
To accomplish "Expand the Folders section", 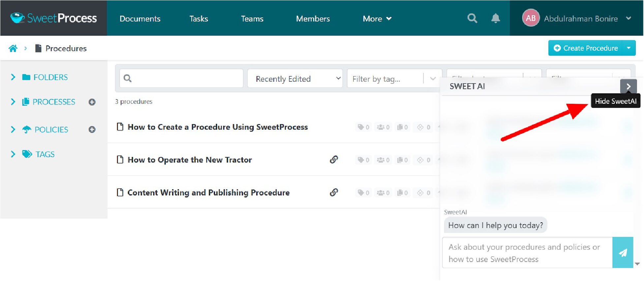I will pyautogui.click(x=13, y=77).
